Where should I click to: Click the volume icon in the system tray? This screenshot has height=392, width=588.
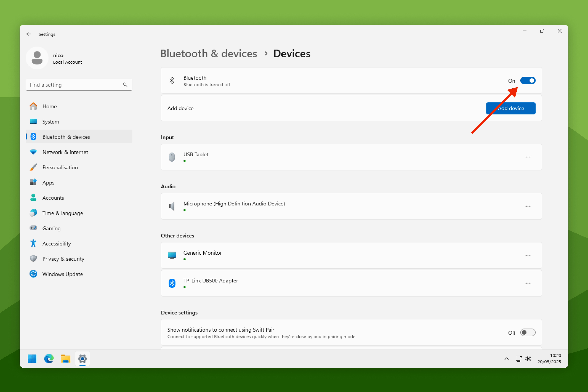[x=528, y=359]
